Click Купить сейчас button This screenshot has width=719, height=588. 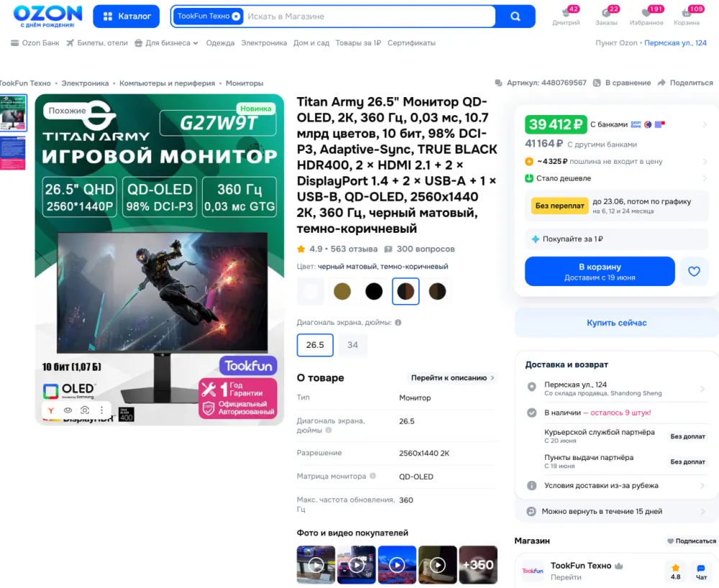pyautogui.click(x=616, y=323)
